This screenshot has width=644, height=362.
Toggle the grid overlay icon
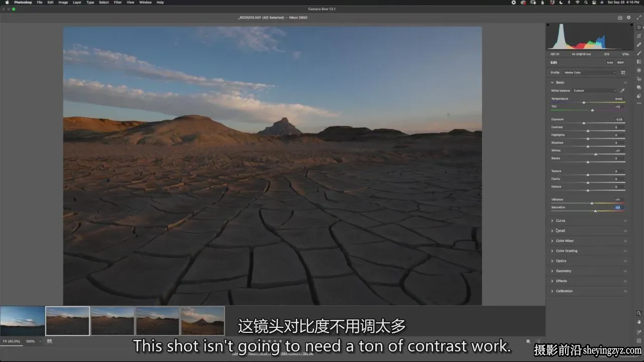click(x=639, y=340)
